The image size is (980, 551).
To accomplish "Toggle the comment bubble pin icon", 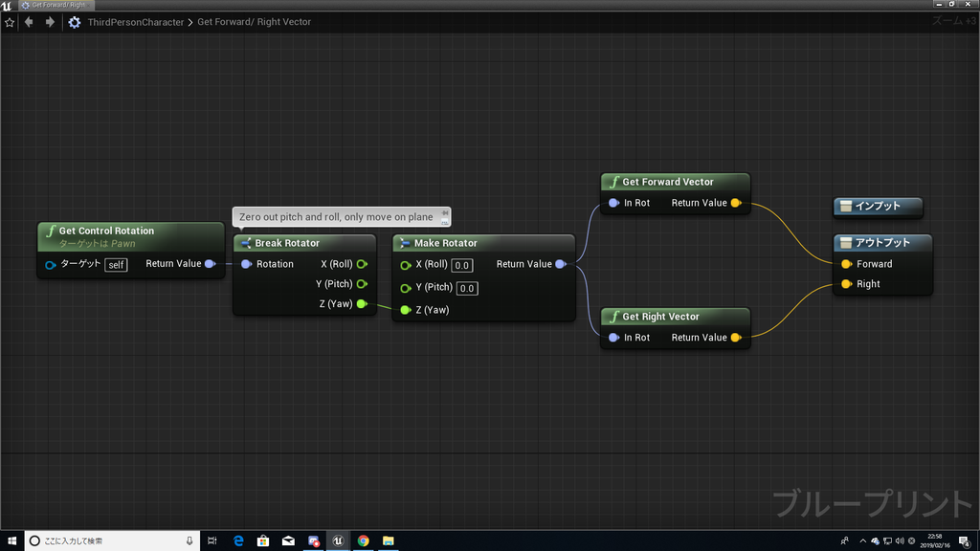I will [445, 213].
